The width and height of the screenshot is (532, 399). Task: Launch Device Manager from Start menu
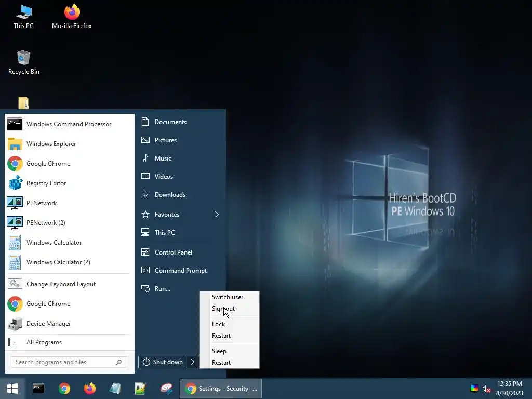69,323
